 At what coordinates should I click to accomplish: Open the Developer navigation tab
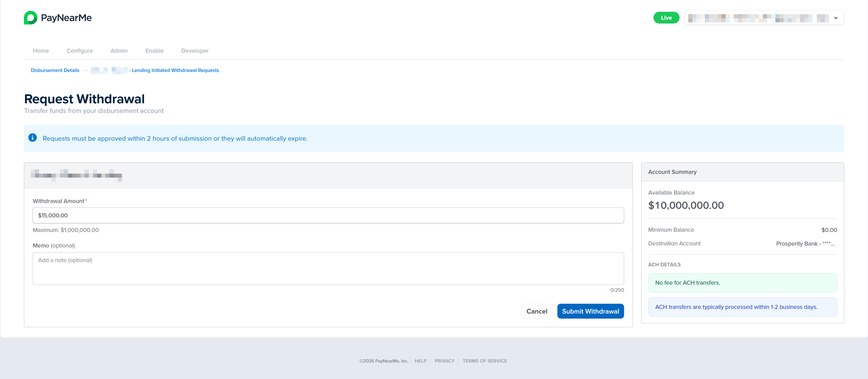click(x=195, y=51)
